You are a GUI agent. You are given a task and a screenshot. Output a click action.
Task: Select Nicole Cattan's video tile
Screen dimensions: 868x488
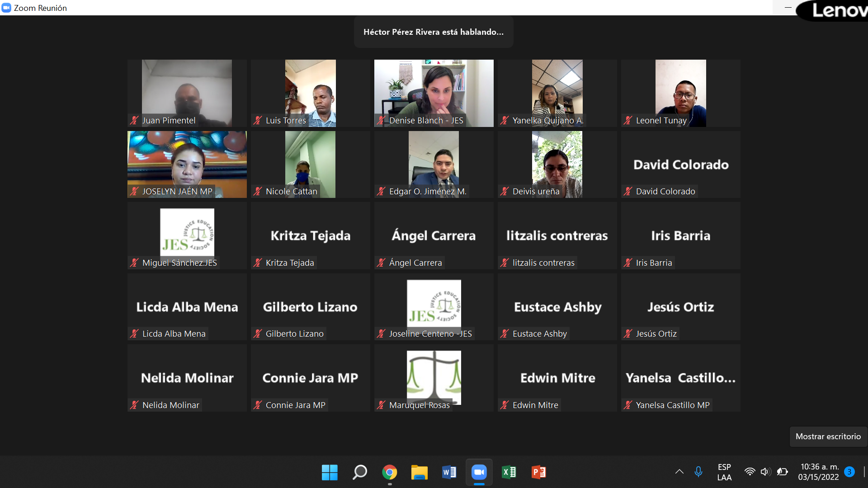(x=311, y=164)
